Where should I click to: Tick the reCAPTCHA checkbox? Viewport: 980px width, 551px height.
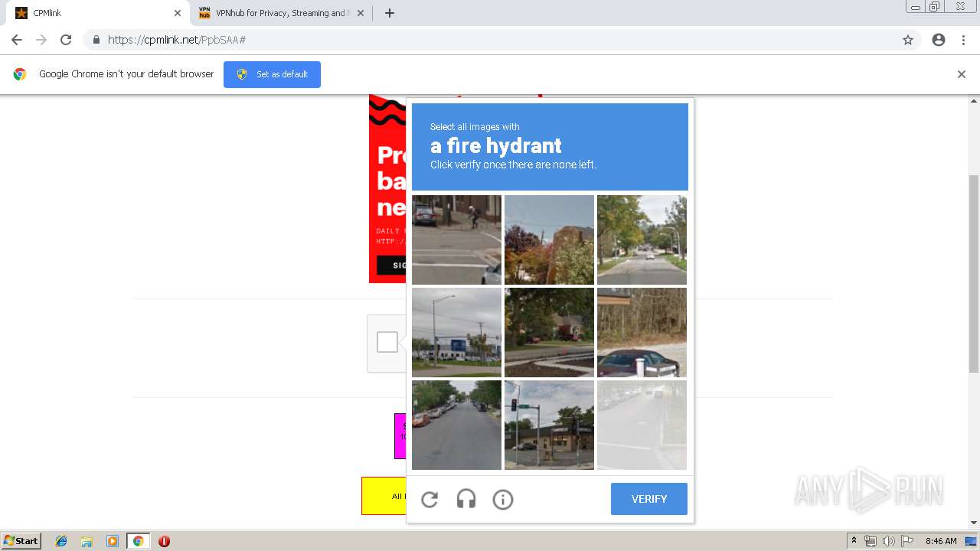click(387, 342)
